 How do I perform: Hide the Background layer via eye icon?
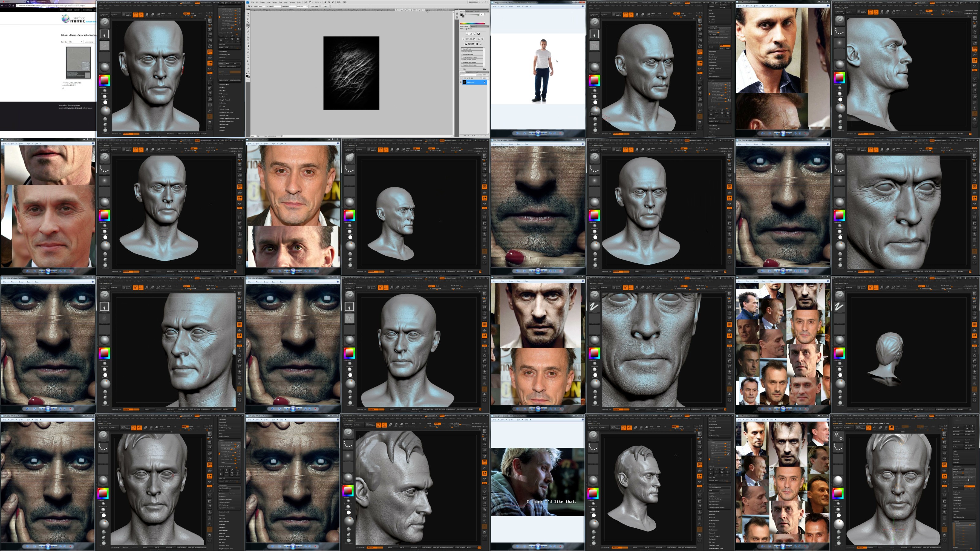click(x=461, y=82)
